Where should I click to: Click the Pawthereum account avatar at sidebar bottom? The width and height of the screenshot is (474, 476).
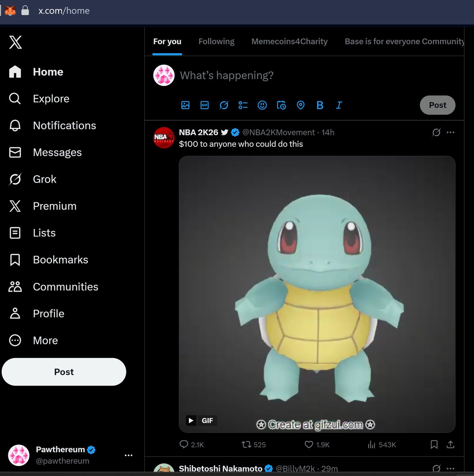pos(19,455)
